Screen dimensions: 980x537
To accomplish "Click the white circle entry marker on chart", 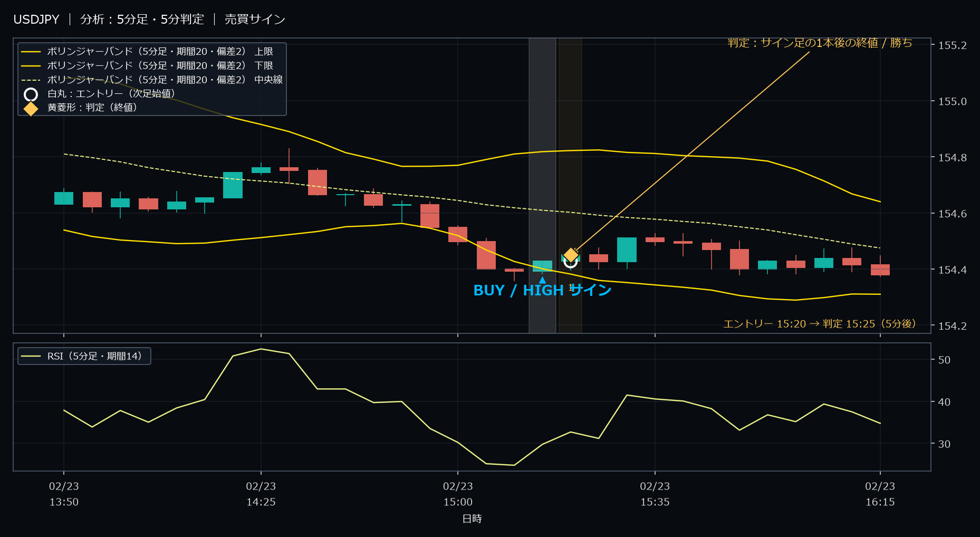I will 571,261.
